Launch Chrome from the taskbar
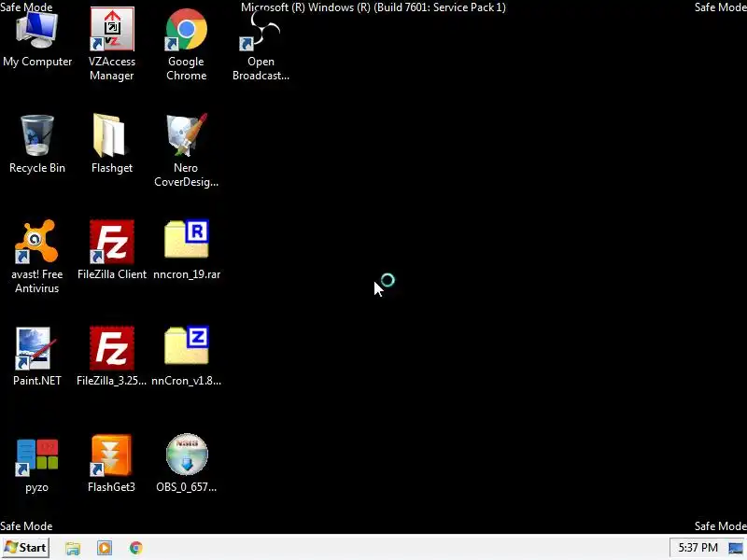747x560 pixels. 135,548
